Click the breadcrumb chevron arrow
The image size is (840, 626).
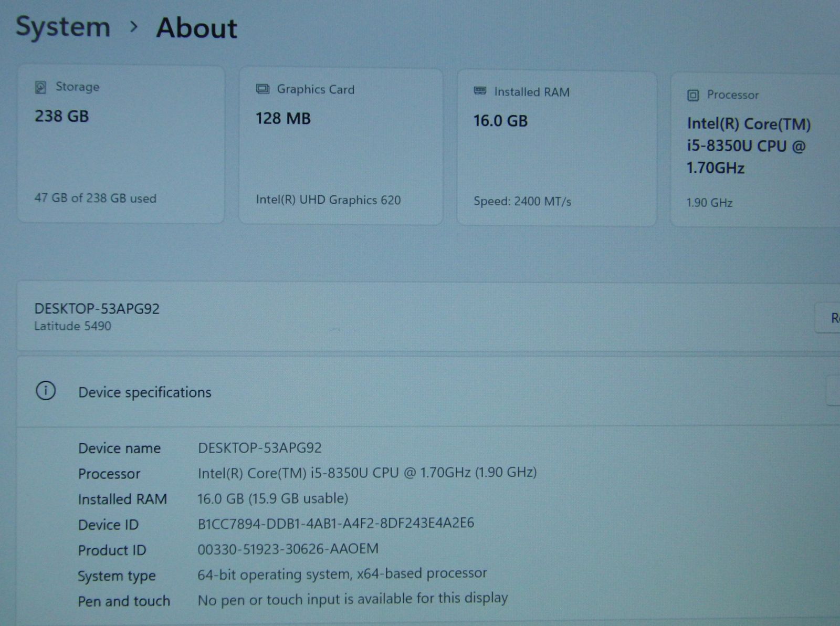(x=134, y=26)
